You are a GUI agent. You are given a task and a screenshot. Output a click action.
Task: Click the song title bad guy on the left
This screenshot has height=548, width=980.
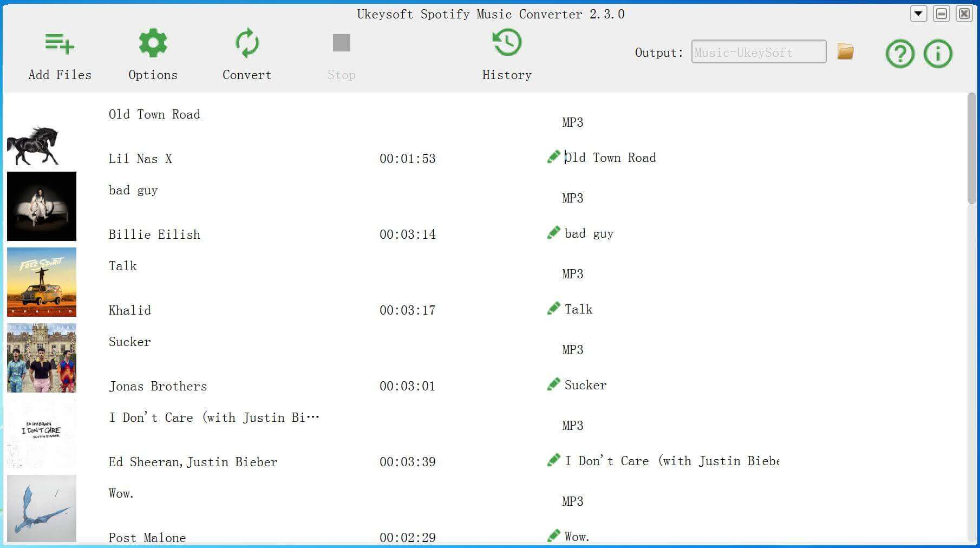tap(133, 190)
